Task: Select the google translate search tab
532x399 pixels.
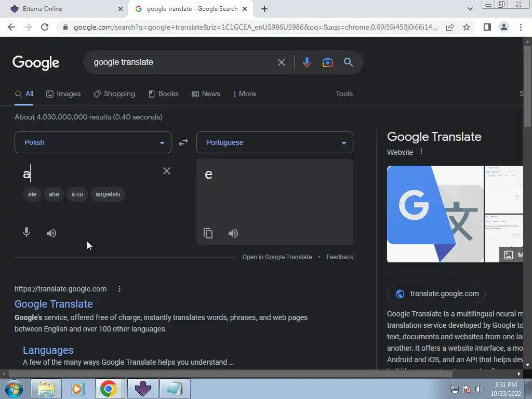Action: [x=191, y=9]
